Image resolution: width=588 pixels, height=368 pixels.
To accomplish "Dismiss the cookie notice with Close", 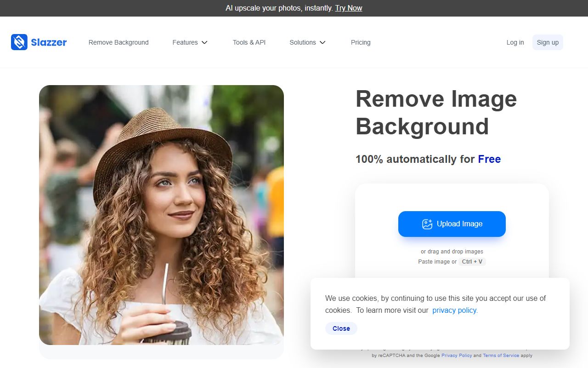I will (x=341, y=328).
